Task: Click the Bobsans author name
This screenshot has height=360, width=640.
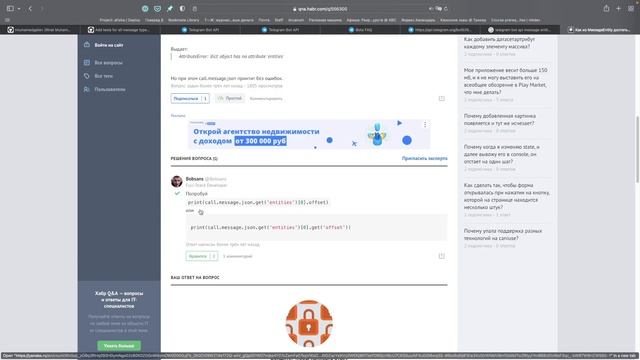Action: [x=194, y=179]
